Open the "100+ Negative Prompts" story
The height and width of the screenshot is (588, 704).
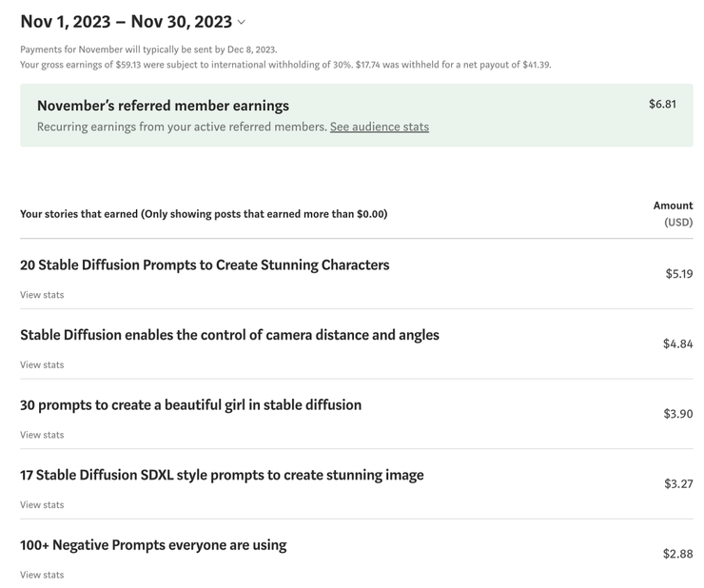[x=153, y=545]
